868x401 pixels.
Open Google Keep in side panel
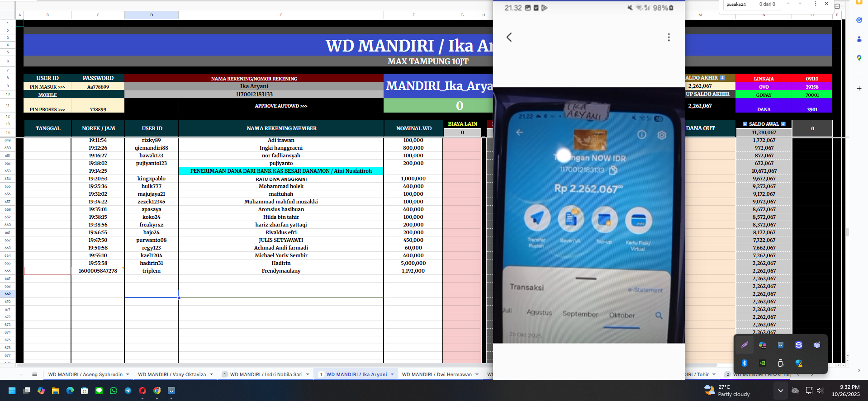(859, 2)
